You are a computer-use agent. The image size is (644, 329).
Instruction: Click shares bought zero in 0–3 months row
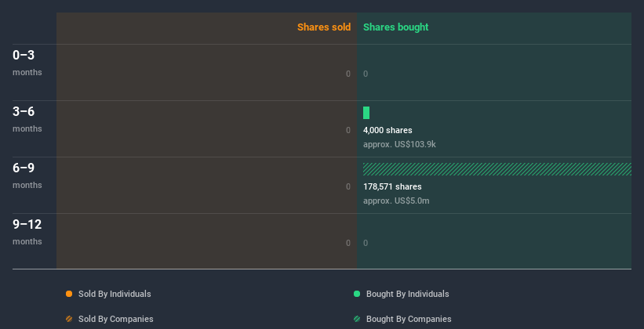pos(366,74)
